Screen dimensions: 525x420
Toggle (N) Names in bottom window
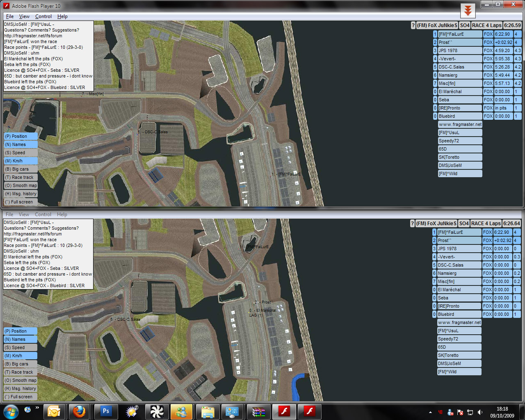coord(20,339)
